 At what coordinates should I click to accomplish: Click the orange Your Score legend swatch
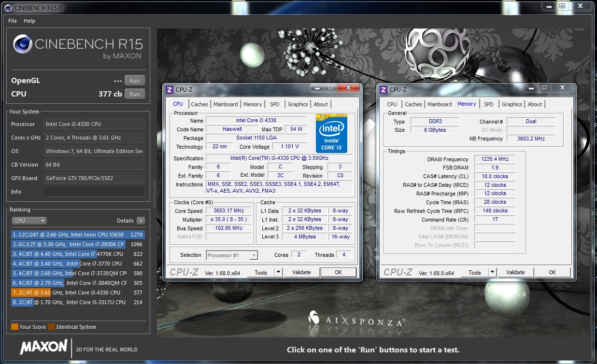[14, 327]
